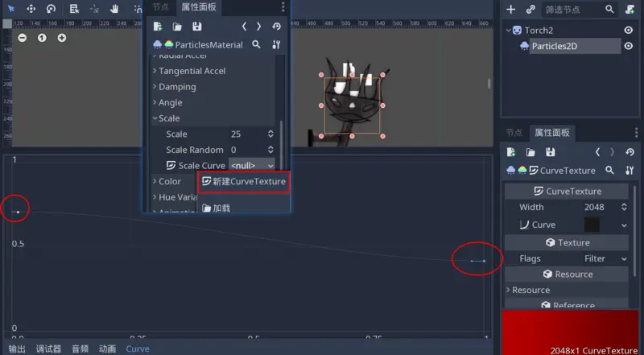Expand the Tangential Accel section
Viewport: 644px width, 355px height.
click(155, 71)
